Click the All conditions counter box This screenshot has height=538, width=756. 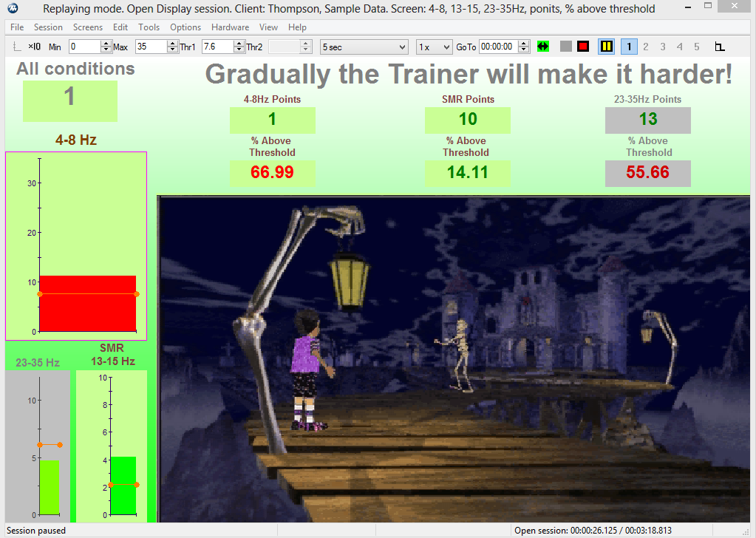70,101
